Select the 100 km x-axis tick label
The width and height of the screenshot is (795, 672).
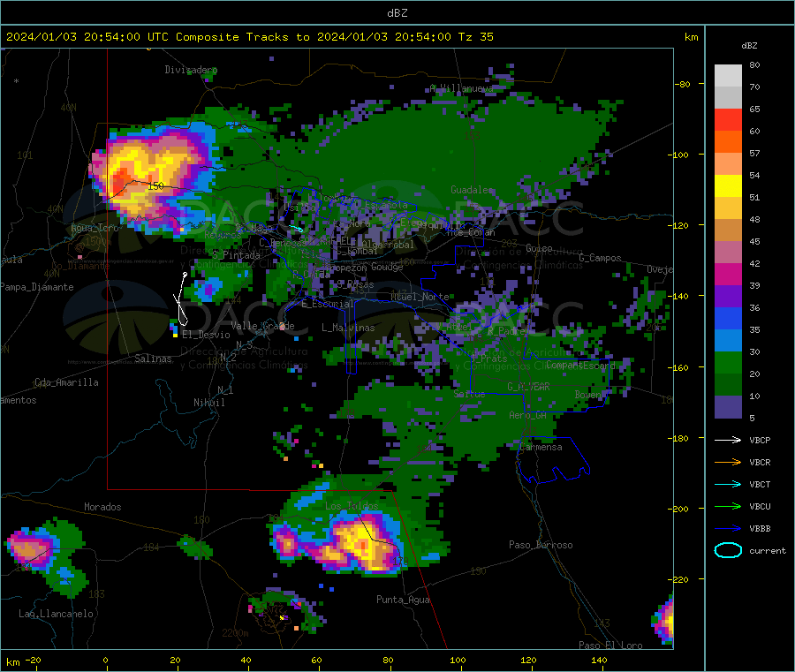(458, 660)
